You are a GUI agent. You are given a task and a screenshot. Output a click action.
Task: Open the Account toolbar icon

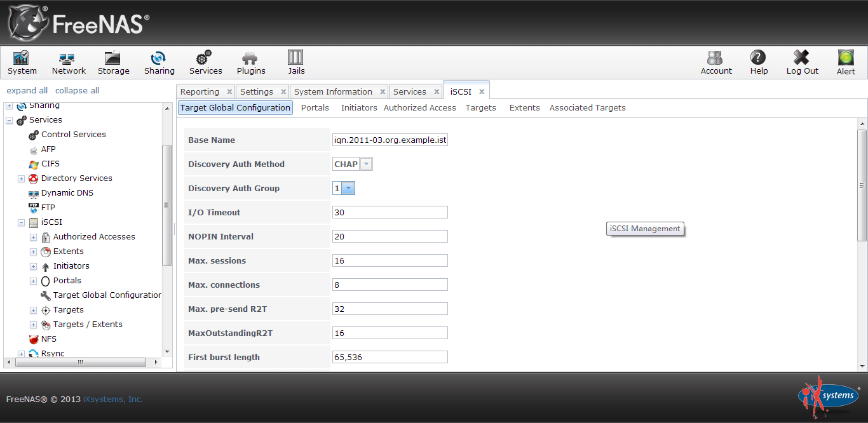pyautogui.click(x=716, y=63)
